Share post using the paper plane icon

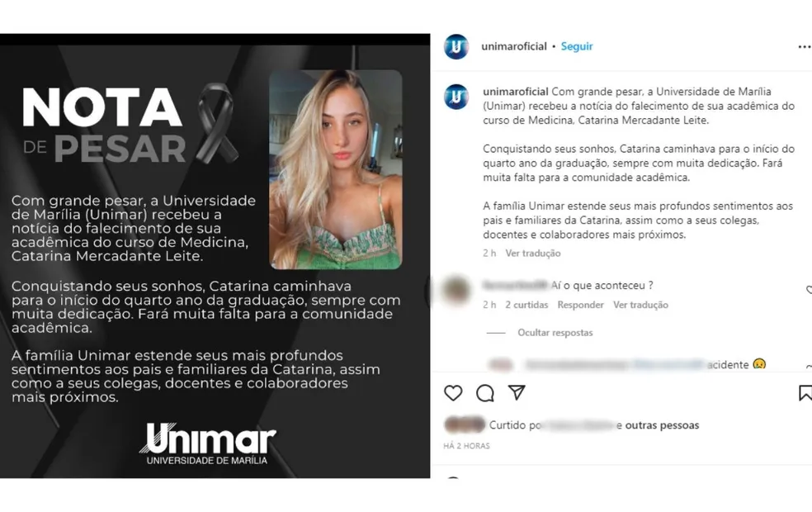coord(517,393)
